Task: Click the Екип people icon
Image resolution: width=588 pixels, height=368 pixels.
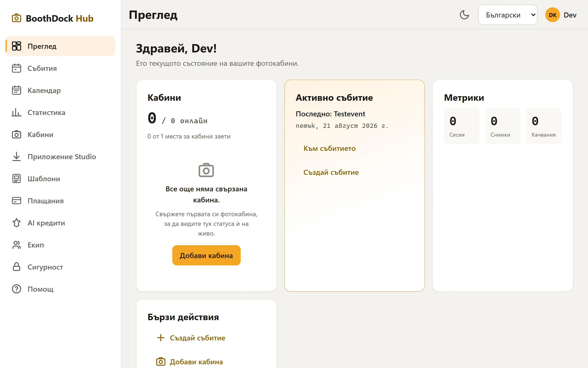Action: 16,245
